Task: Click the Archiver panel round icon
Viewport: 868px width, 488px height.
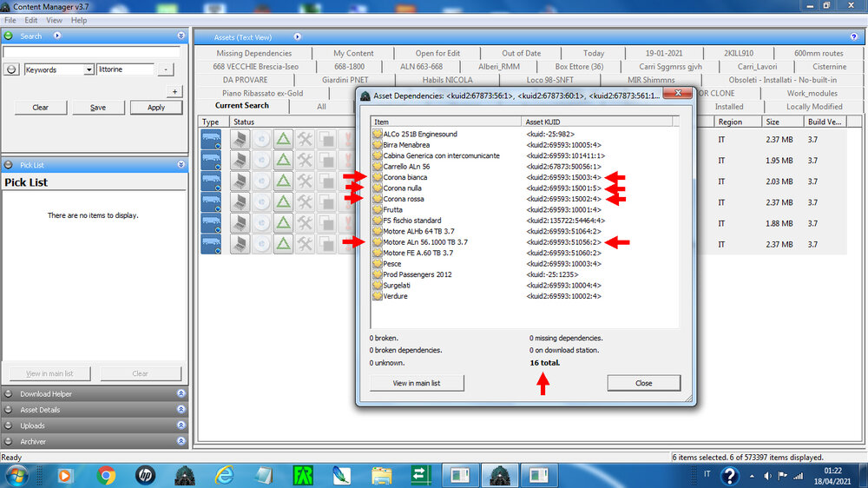Action: 9,441
